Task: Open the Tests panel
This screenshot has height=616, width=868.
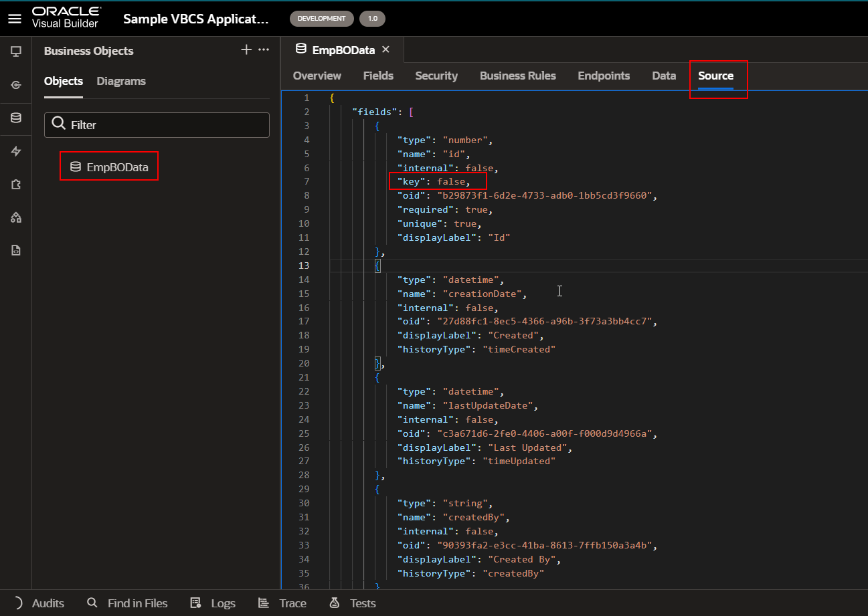Action: [363, 603]
